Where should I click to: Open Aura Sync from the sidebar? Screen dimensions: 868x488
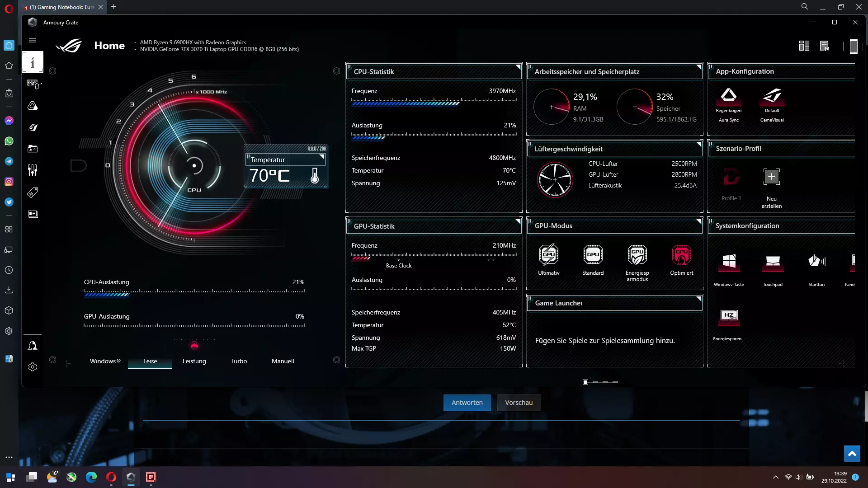coord(33,106)
